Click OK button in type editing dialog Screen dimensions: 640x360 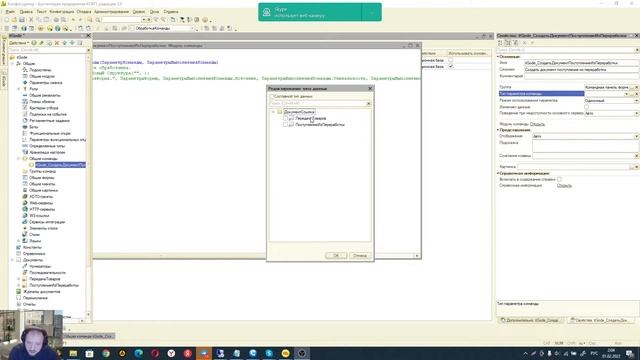336,256
